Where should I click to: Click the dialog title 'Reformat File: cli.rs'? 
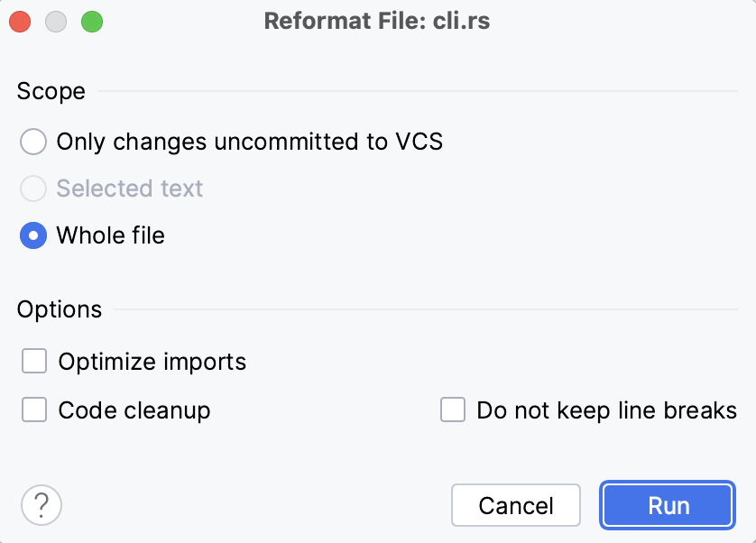tap(376, 21)
